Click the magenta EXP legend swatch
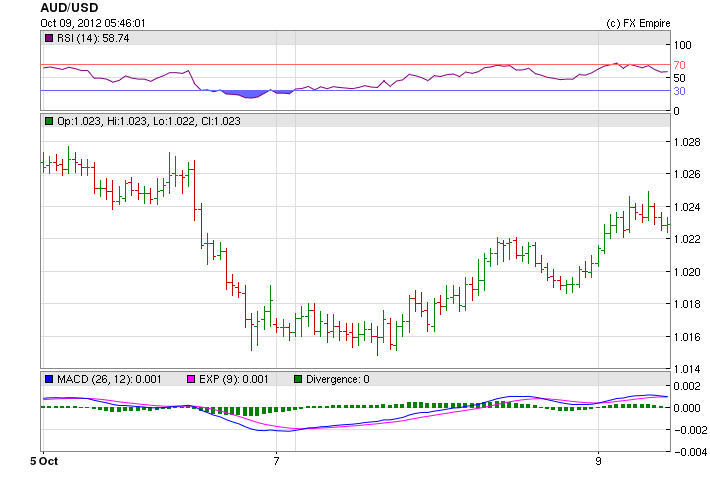 [191, 379]
